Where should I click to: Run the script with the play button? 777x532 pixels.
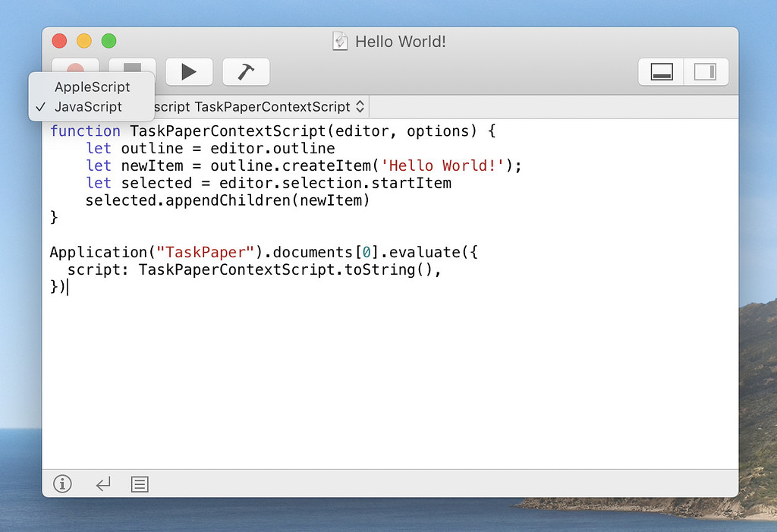[188, 71]
